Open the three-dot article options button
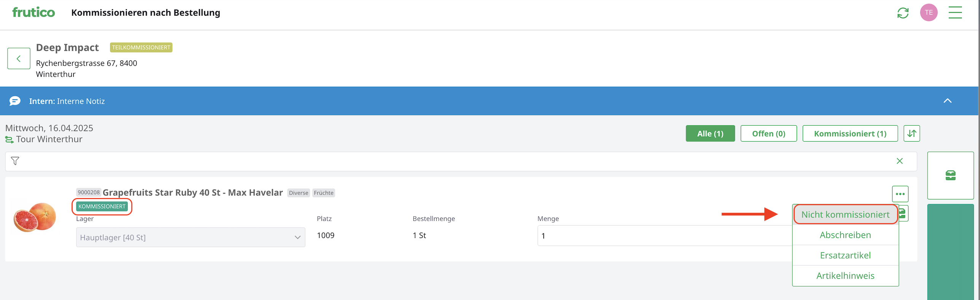 (x=900, y=194)
